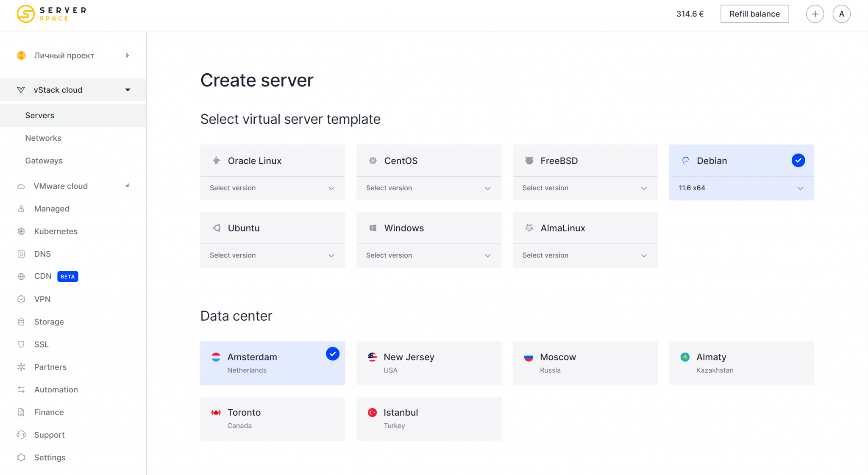Click the CDN globe icon
This screenshot has width=868, height=475.
point(21,276)
